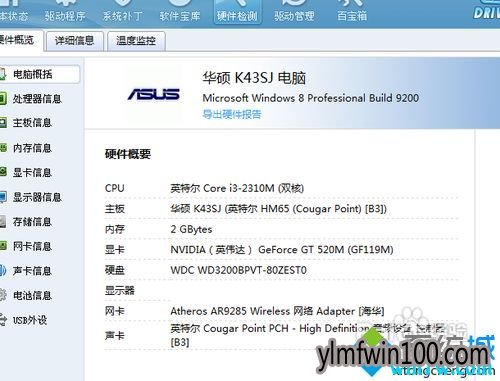Open 主板信息 in the sidebar
500x381 pixels.
32,123
